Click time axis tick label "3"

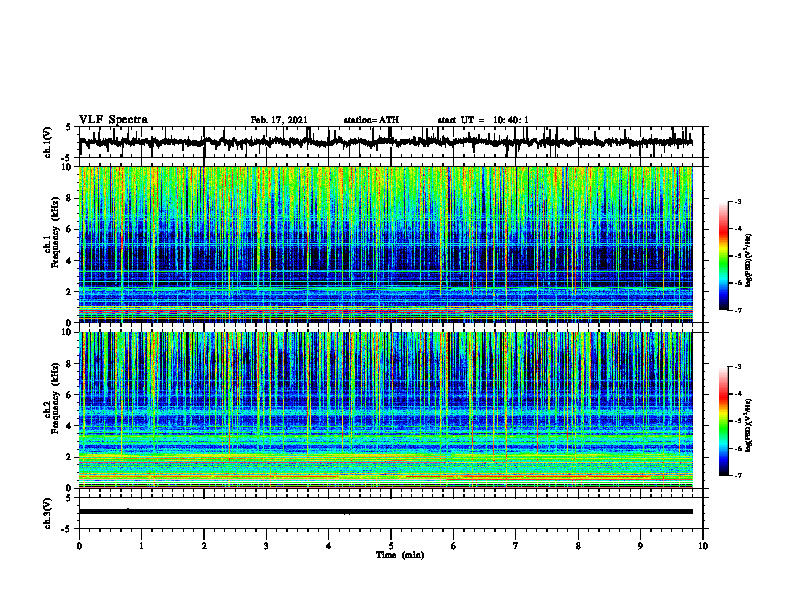[266, 546]
